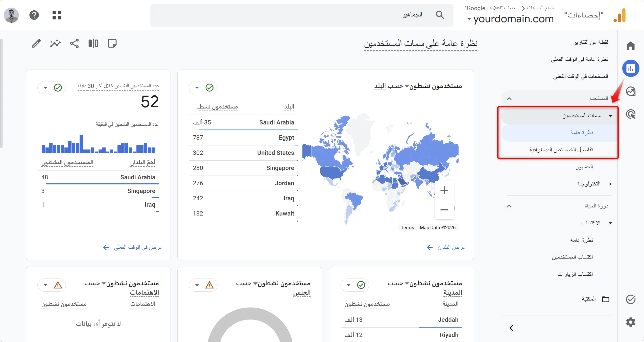The image size is (644, 342).
Task: Open the Advertising cursor-target icon
Action: [x=631, y=114]
